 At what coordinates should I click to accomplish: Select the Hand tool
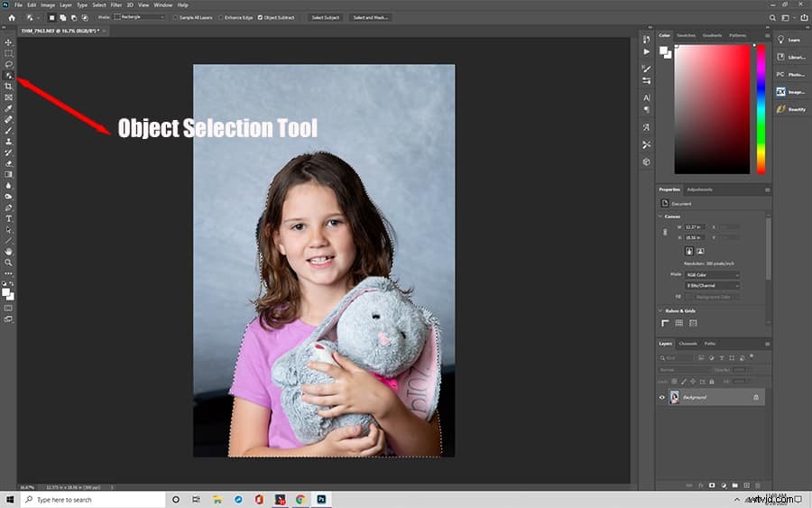click(x=8, y=252)
